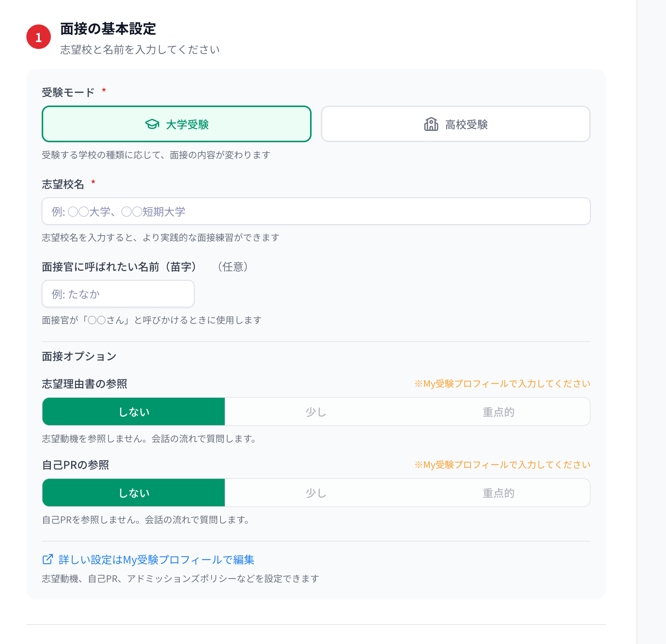Click the name field showing 例: たなか
Screen dimensions: 666x644
click(118, 294)
